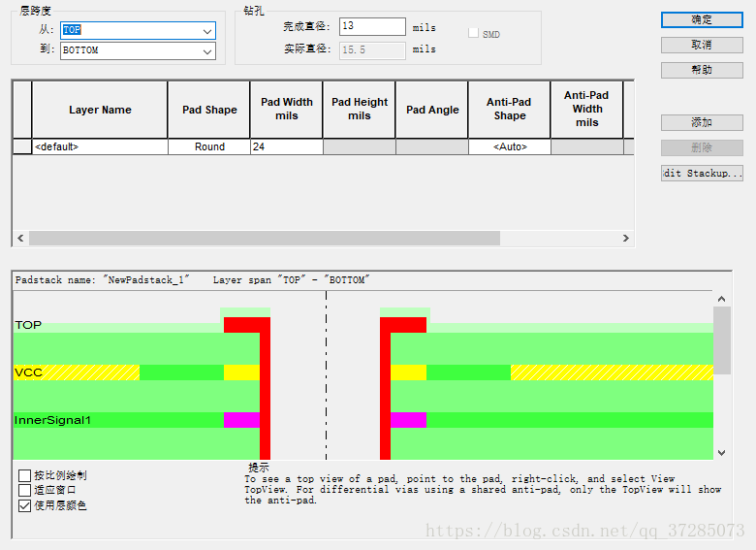Select the Pad Height mils column header

(x=360, y=110)
